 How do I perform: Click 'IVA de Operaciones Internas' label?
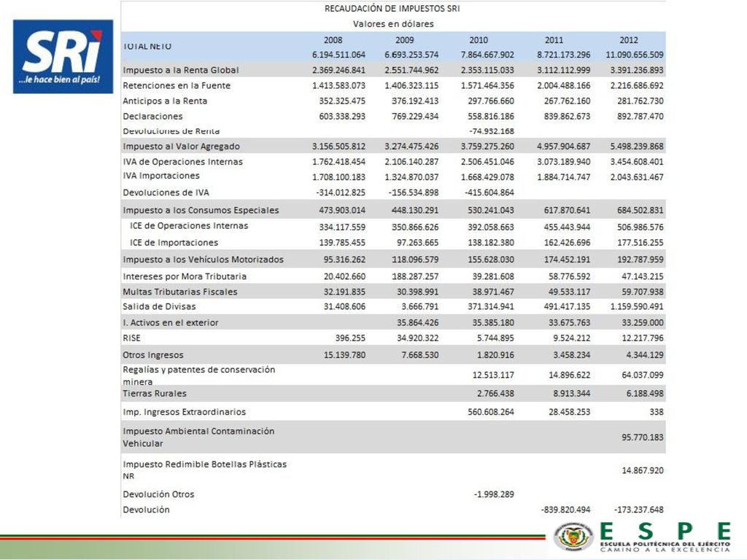(x=182, y=162)
